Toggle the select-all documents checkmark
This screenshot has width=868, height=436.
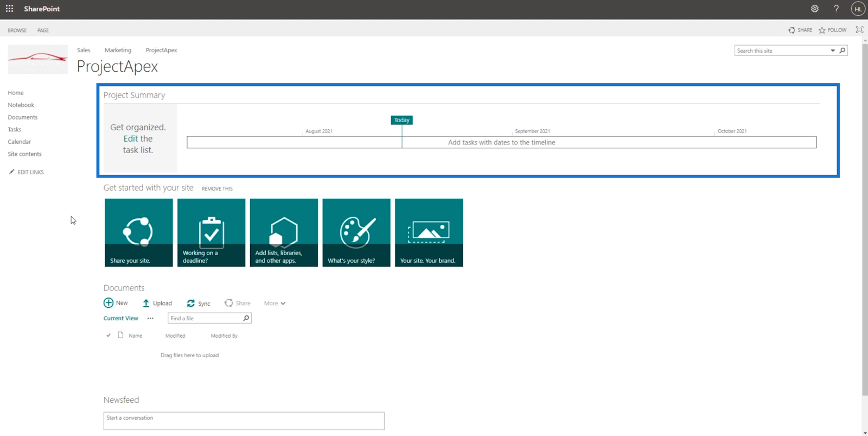(108, 336)
